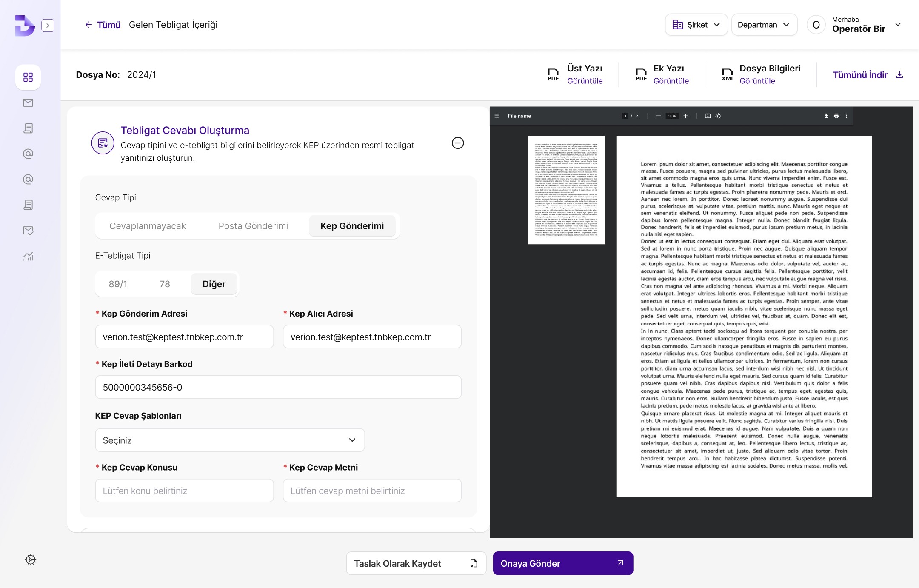
Task: Open the Departman dropdown
Action: coord(764,25)
